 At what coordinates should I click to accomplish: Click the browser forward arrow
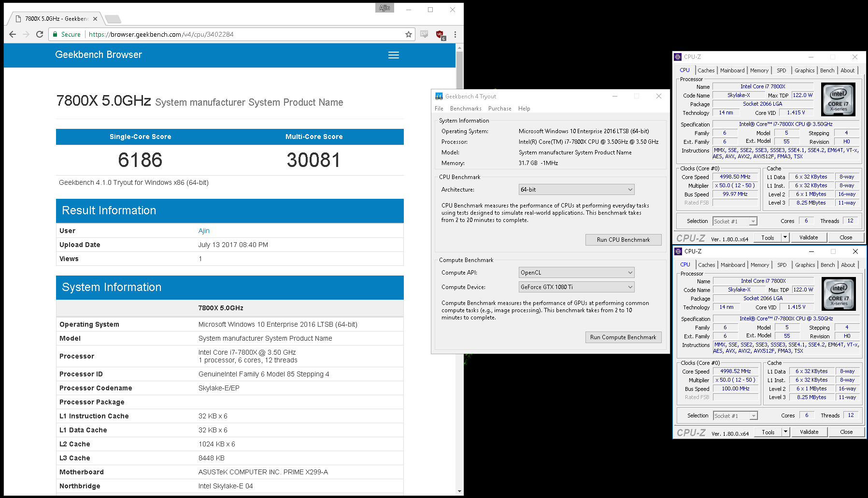[26, 34]
